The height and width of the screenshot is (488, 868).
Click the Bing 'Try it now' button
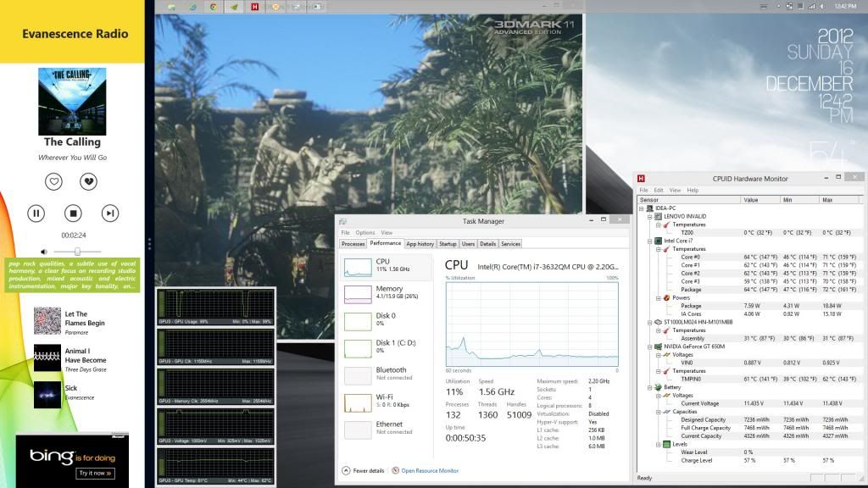[95, 473]
